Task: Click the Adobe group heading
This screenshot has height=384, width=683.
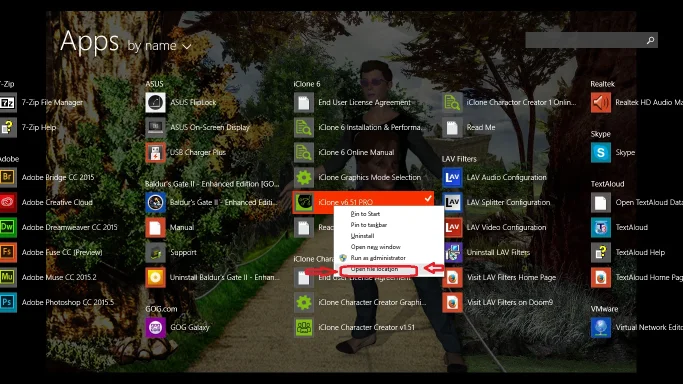Action: 9,159
